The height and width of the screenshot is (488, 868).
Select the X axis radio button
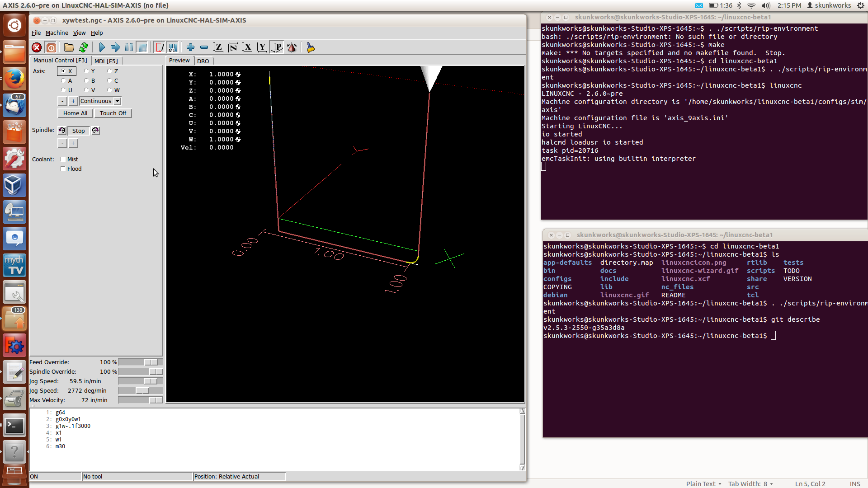[66, 71]
